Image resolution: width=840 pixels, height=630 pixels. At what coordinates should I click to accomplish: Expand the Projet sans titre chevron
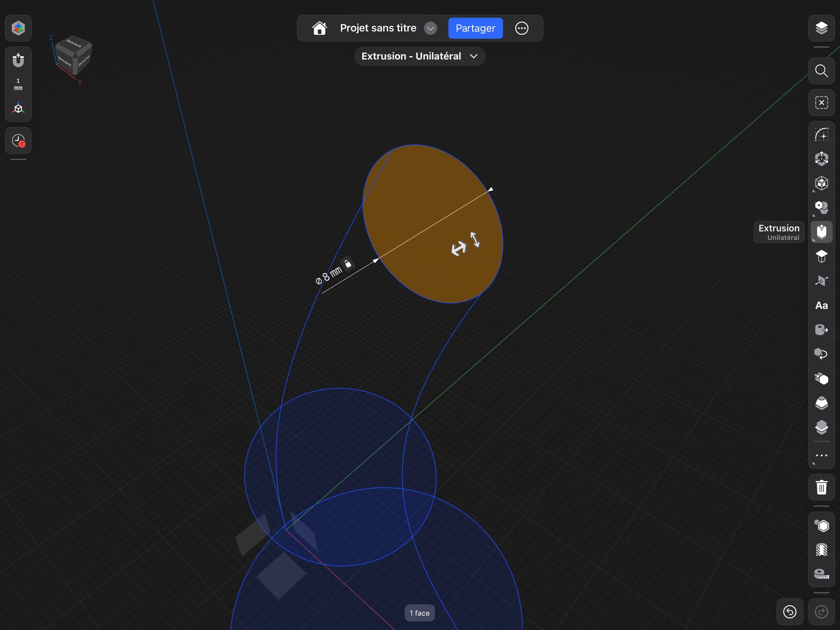(x=430, y=28)
